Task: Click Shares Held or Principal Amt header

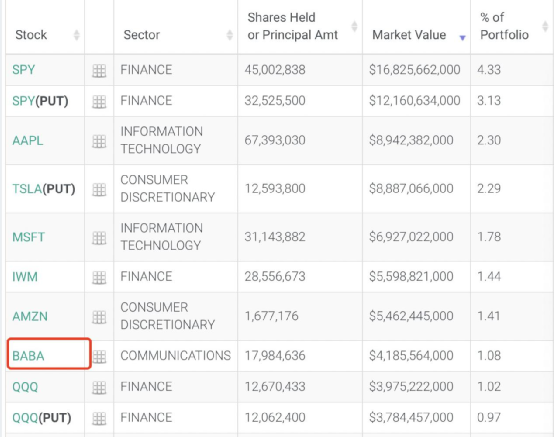Action: (x=293, y=26)
